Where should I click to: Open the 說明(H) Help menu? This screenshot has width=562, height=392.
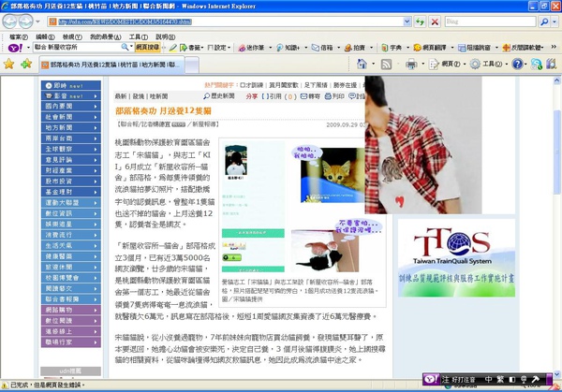[x=165, y=36]
